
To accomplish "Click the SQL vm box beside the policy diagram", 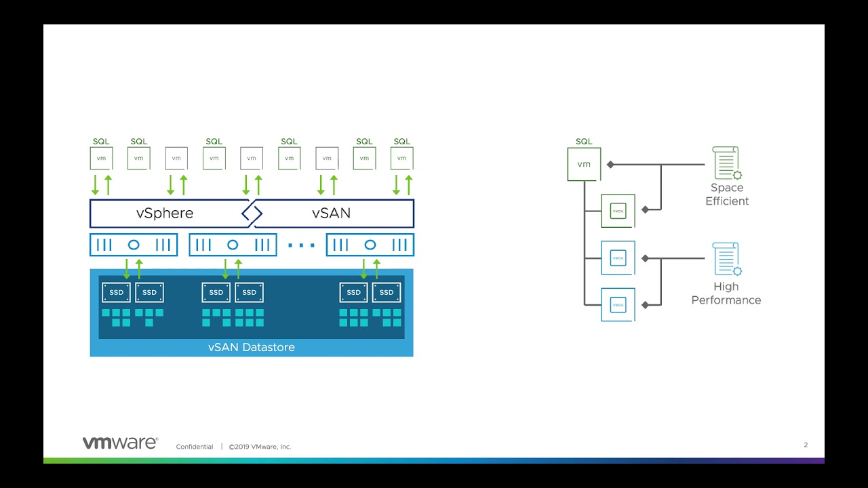I will point(584,165).
